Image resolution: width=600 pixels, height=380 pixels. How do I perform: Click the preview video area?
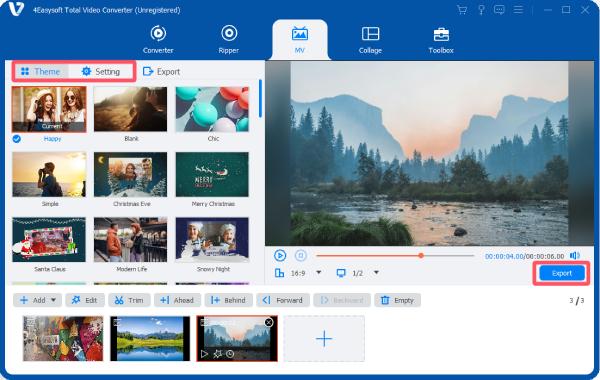[x=429, y=153]
